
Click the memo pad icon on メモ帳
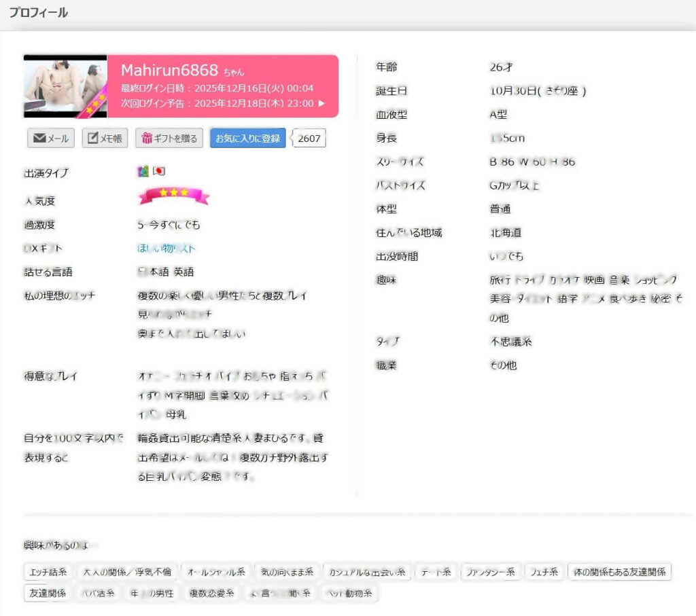[92, 139]
